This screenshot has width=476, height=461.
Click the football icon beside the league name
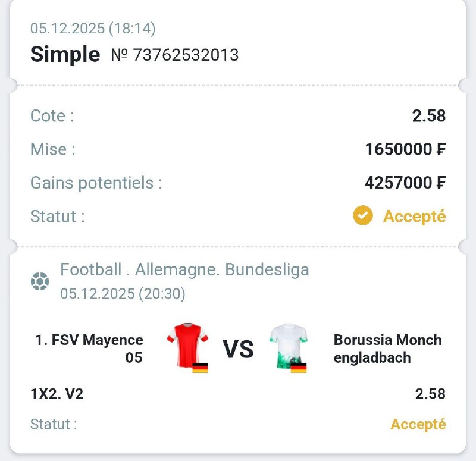[40, 281]
